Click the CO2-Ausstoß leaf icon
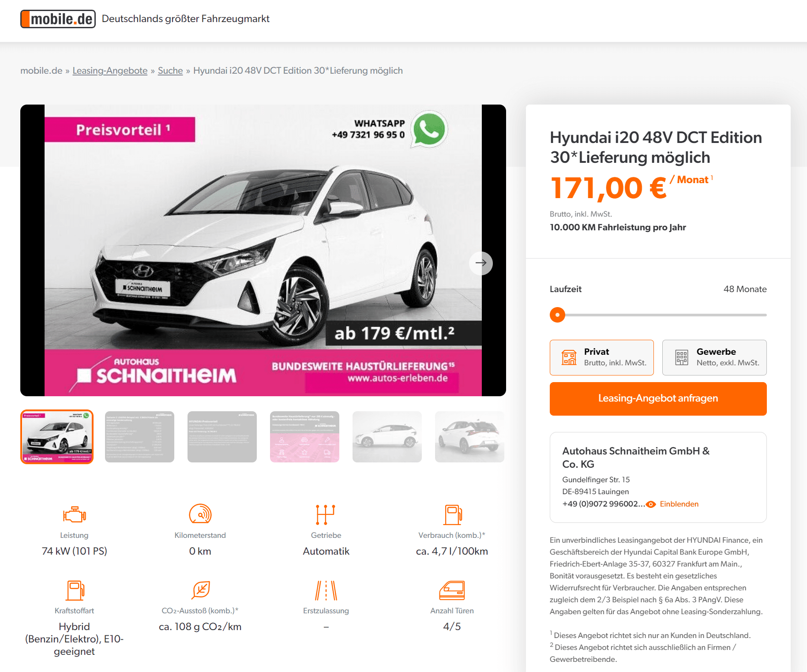This screenshot has width=807, height=672. [x=201, y=590]
